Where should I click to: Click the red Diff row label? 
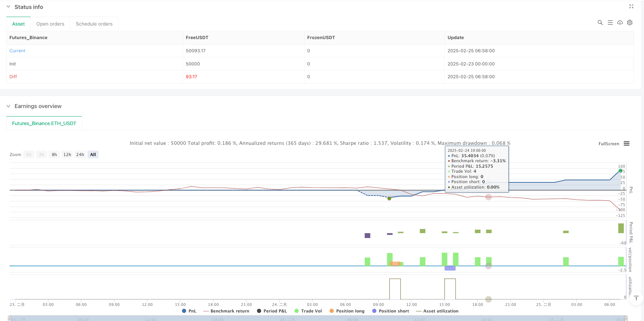(13, 77)
